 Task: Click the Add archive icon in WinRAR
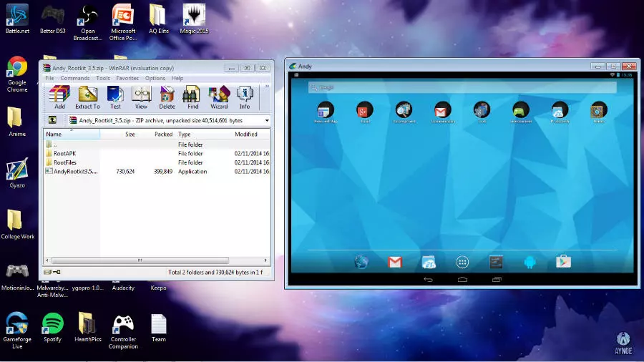coord(59,97)
